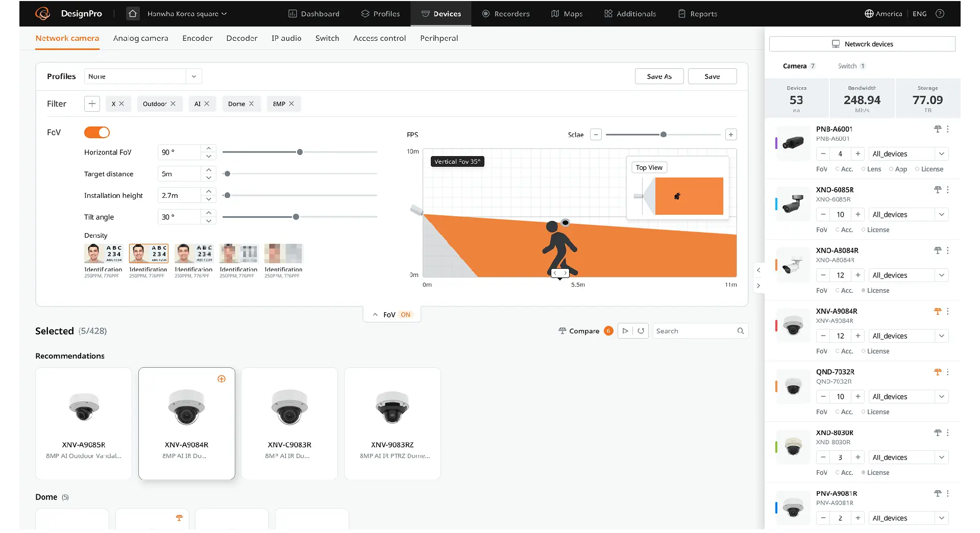
Task: Switch to Access control tab
Action: [379, 38]
